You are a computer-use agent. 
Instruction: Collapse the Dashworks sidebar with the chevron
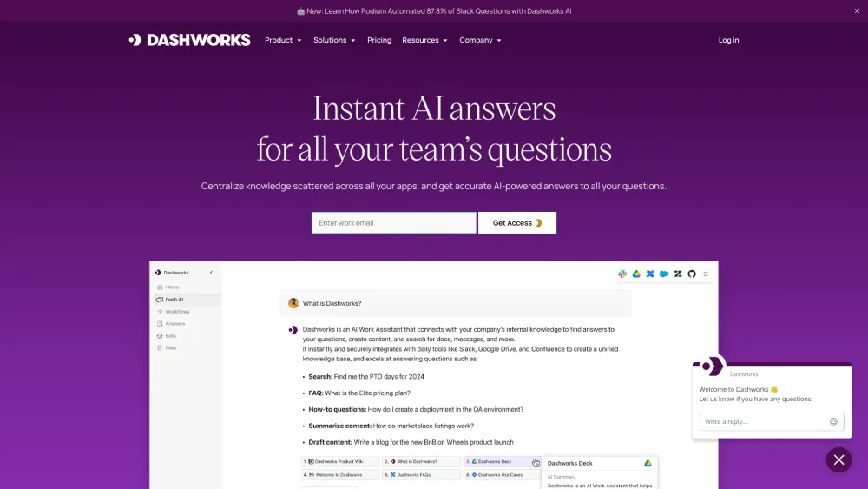(x=211, y=273)
